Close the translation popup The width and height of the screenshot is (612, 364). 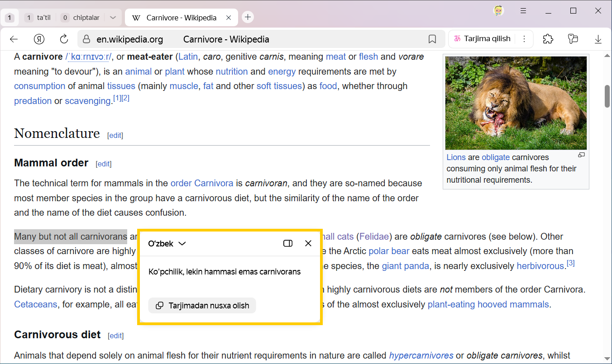tap(308, 243)
